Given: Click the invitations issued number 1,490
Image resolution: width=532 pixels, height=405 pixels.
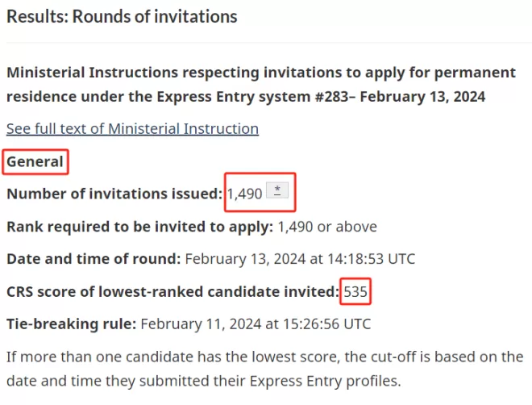Looking at the screenshot, I should [x=244, y=194].
